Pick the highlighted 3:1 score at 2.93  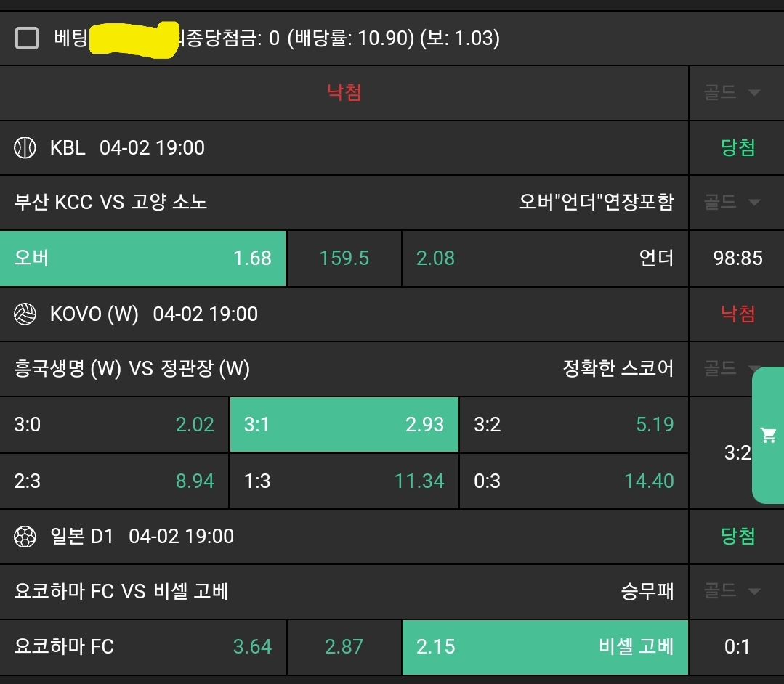point(344,425)
